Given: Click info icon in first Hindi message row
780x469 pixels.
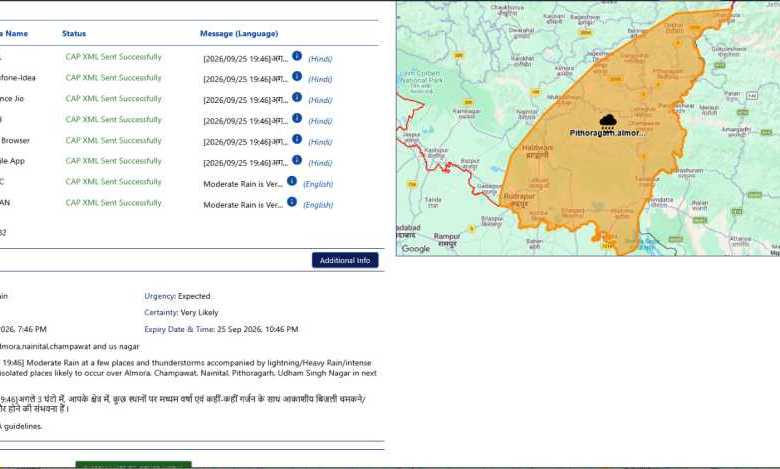Looking at the screenshot, I should pos(297,56).
